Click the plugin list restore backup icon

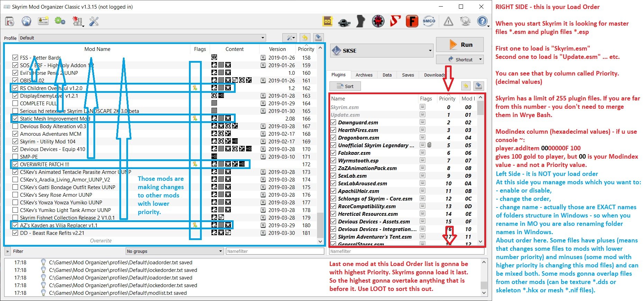click(466, 86)
